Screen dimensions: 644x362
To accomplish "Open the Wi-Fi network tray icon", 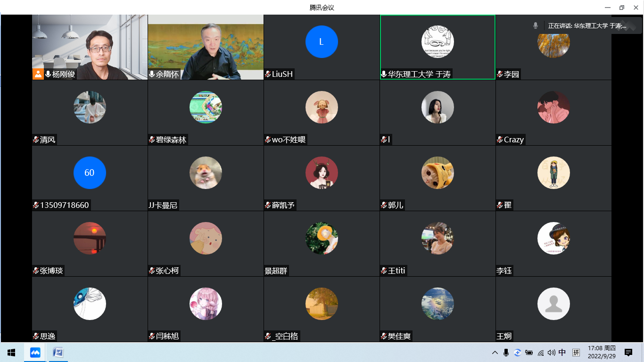I will tap(541, 353).
